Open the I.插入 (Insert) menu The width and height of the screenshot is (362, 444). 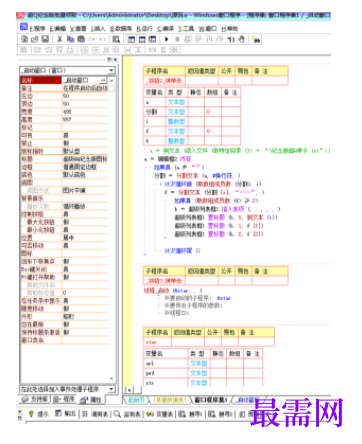[x=98, y=29]
